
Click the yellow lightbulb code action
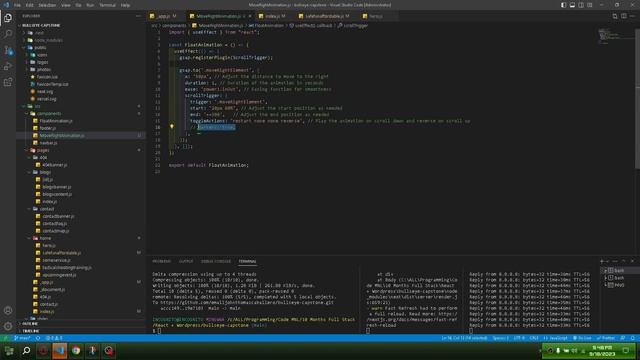coord(172,127)
